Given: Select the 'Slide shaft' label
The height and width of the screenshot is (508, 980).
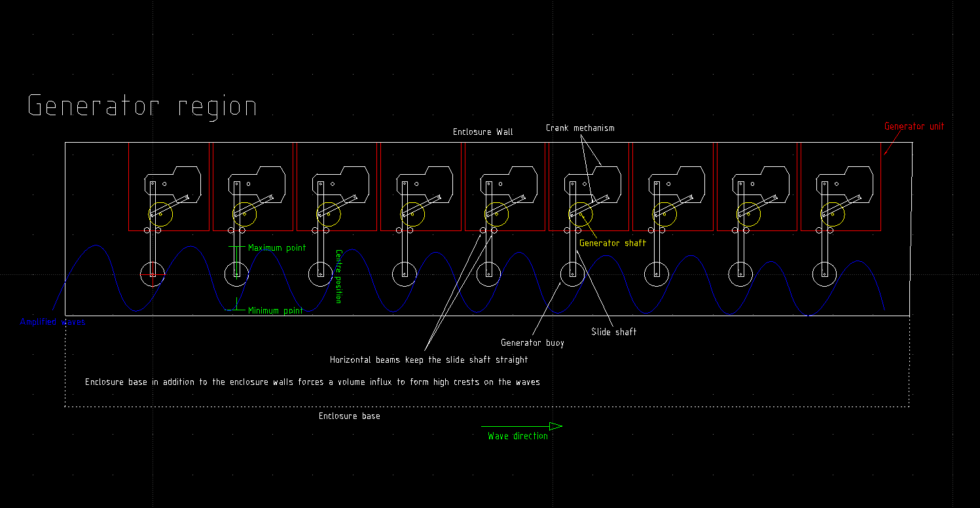Looking at the screenshot, I should (614, 332).
